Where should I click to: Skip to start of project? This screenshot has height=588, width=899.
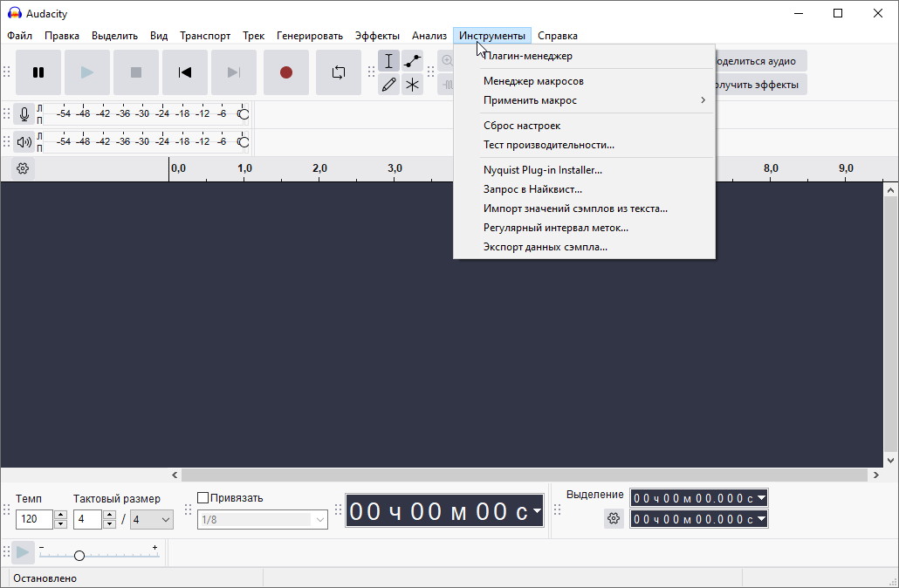pos(185,72)
